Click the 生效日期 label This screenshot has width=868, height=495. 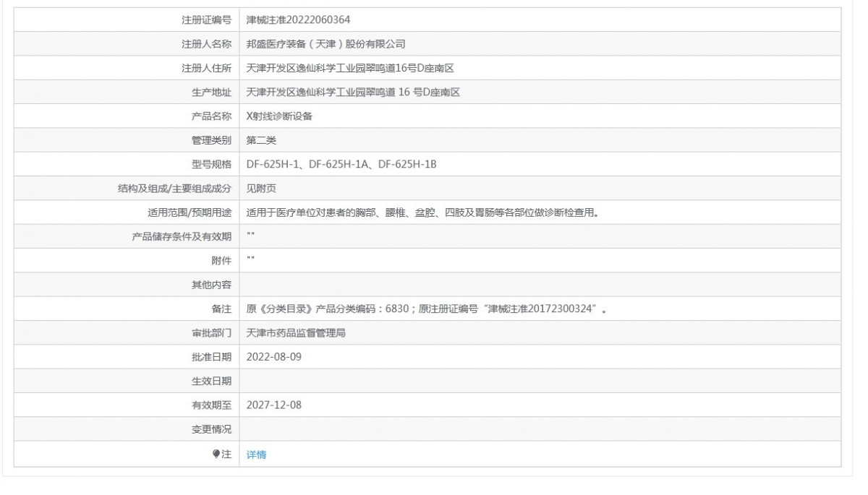(211, 382)
